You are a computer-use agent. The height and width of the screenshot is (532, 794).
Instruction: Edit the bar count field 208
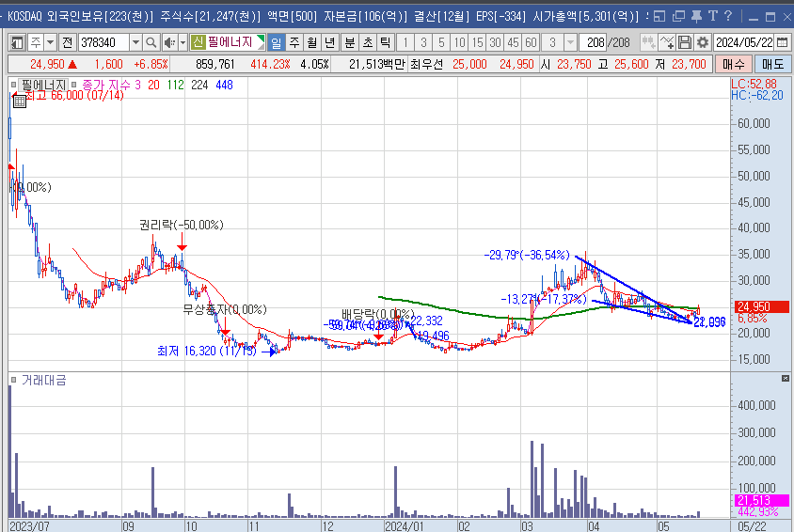click(595, 42)
